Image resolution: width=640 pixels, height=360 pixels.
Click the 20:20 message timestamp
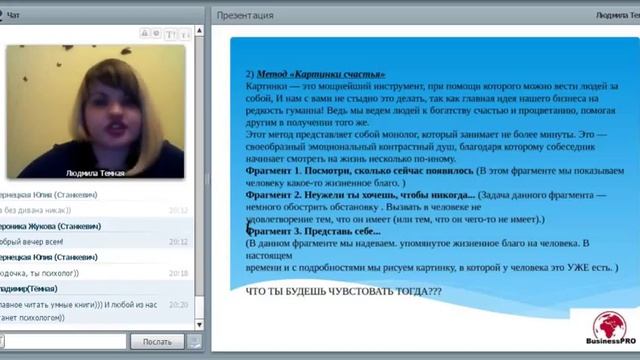178,305
